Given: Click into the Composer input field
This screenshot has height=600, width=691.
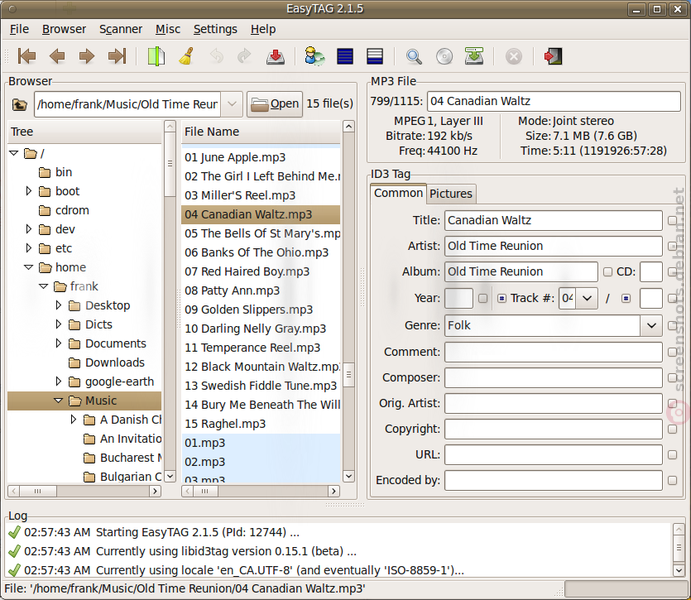Looking at the screenshot, I should coord(553,378).
